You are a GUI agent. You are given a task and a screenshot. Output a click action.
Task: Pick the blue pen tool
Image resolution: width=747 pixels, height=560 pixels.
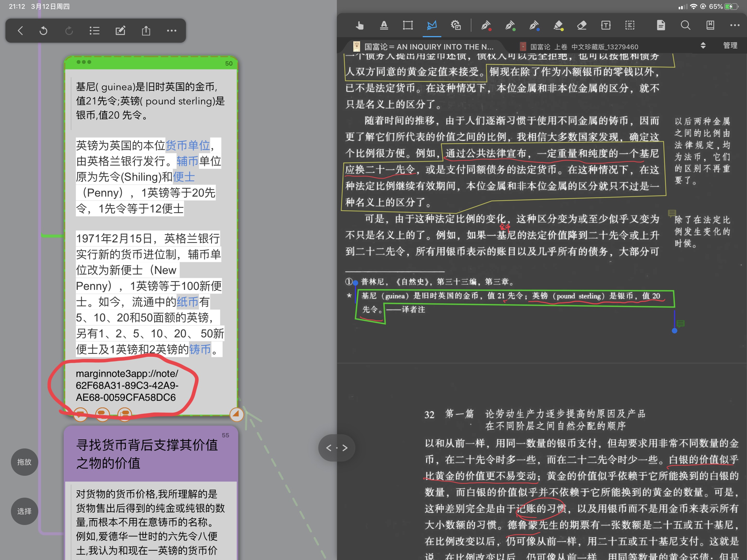click(534, 25)
